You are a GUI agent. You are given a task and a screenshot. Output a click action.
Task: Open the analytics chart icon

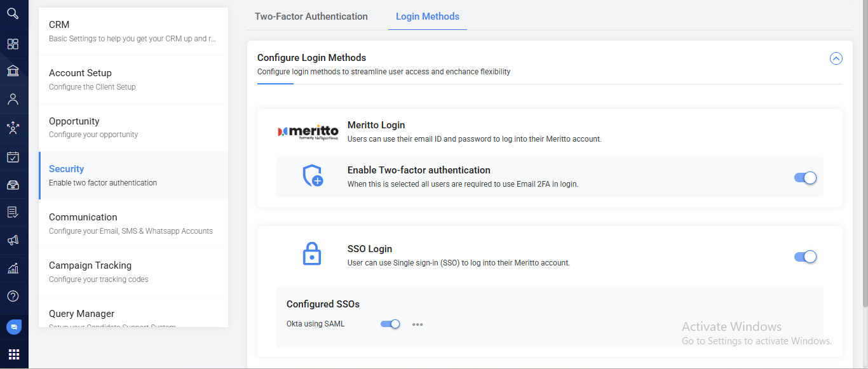tap(13, 268)
